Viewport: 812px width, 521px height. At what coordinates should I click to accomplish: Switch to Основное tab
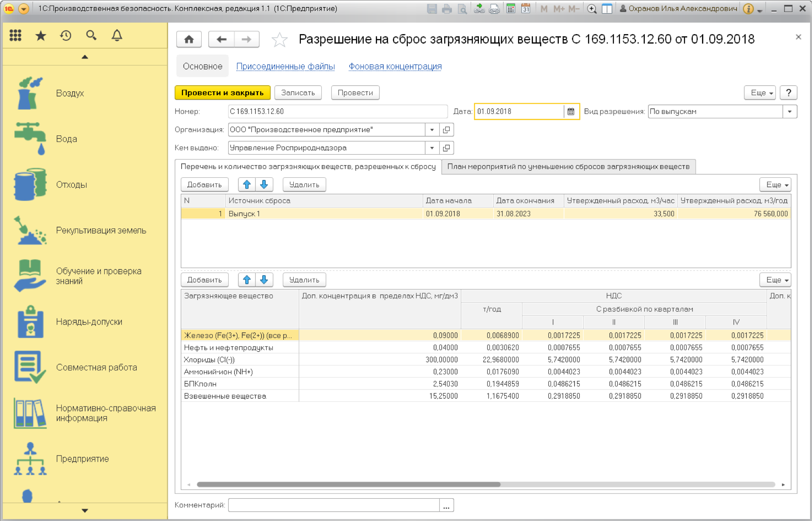click(x=203, y=66)
